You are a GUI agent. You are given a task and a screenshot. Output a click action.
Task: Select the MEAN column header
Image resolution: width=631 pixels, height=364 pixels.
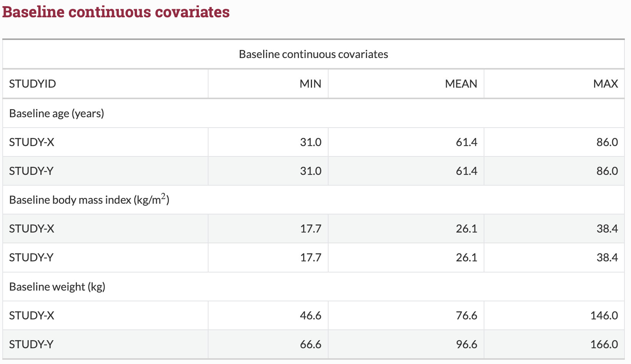(x=461, y=84)
